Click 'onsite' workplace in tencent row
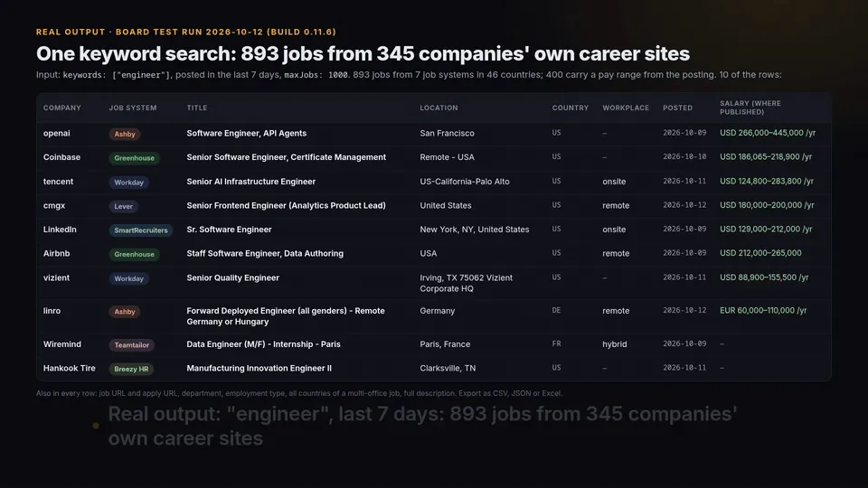 click(614, 182)
